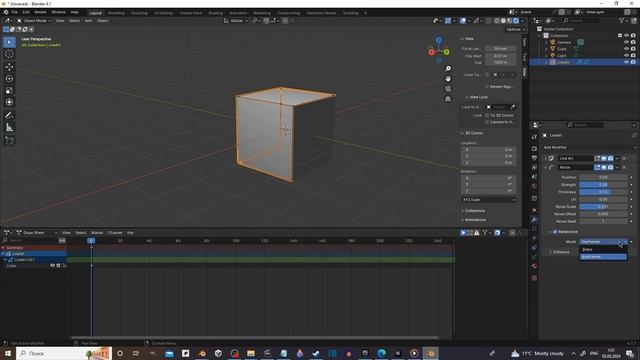Open the File menu
The image size is (640, 360).
coord(15,12)
